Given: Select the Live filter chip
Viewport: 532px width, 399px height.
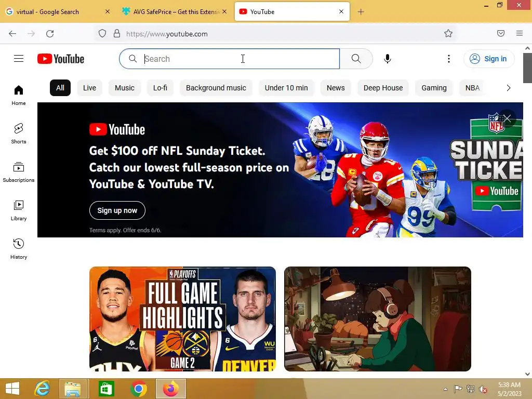Looking at the screenshot, I should [x=89, y=88].
